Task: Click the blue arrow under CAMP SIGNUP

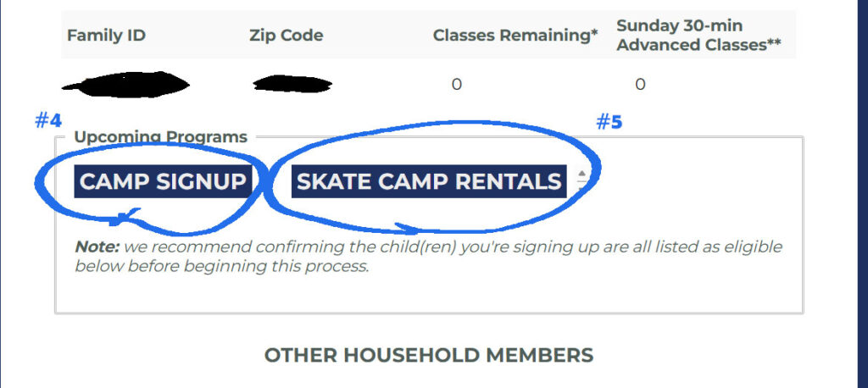Action: pyautogui.click(x=125, y=217)
